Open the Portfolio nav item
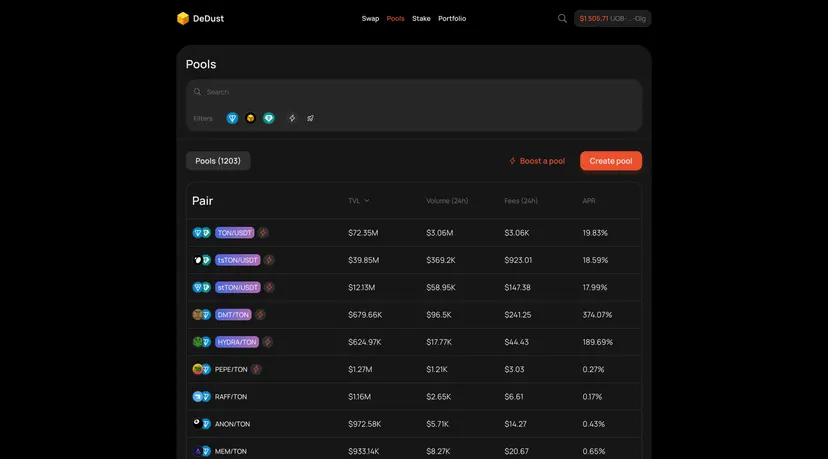828x459 pixels. tap(452, 18)
